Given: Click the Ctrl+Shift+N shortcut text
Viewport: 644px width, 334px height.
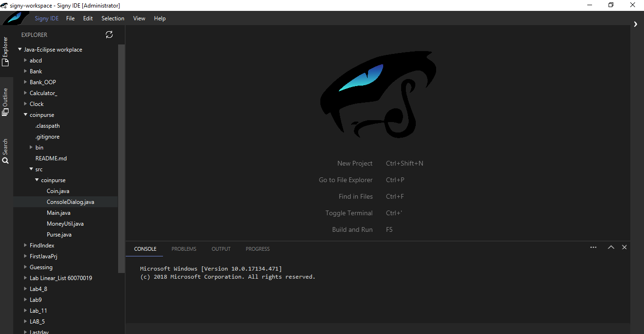Looking at the screenshot, I should [x=404, y=163].
